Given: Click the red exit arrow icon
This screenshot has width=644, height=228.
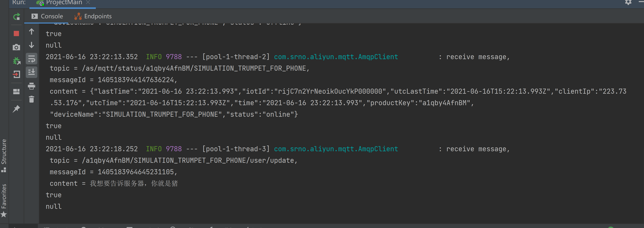Looking at the screenshot, I should click(17, 74).
